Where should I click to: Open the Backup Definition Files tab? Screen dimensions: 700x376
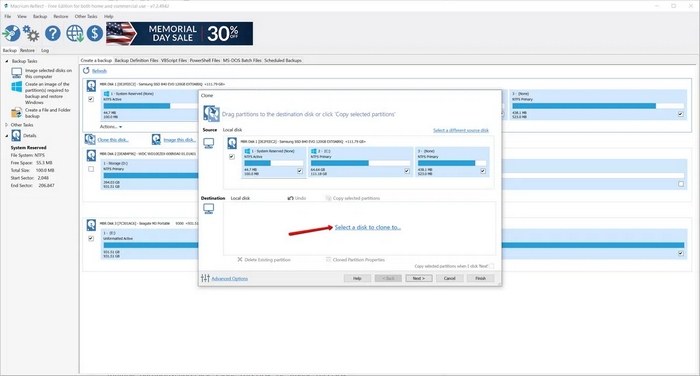[136, 60]
